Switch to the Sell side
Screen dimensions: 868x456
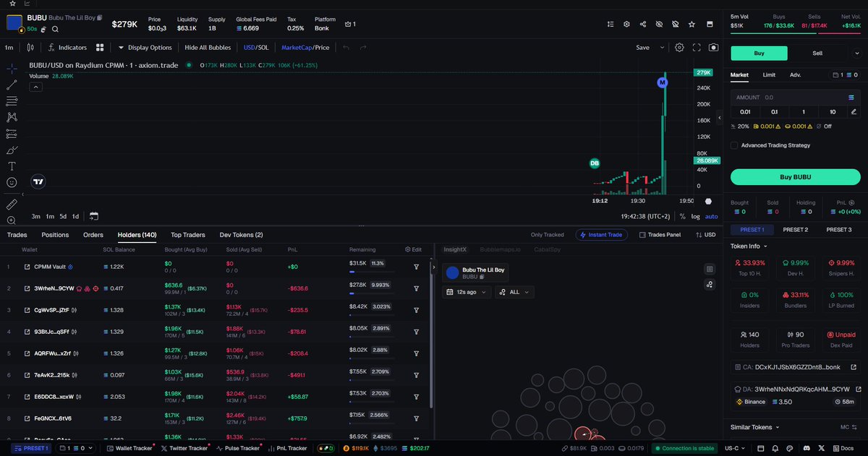[x=817, y=53]
